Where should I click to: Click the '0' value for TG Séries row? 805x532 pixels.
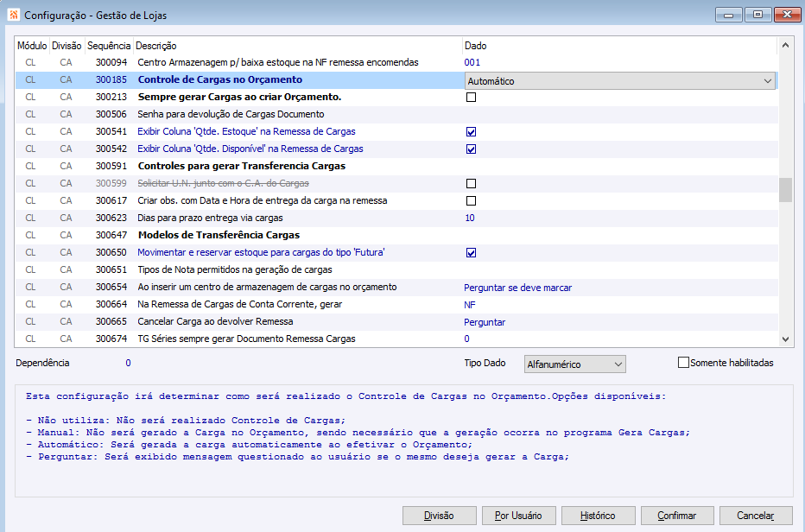(x=466, y=339)
